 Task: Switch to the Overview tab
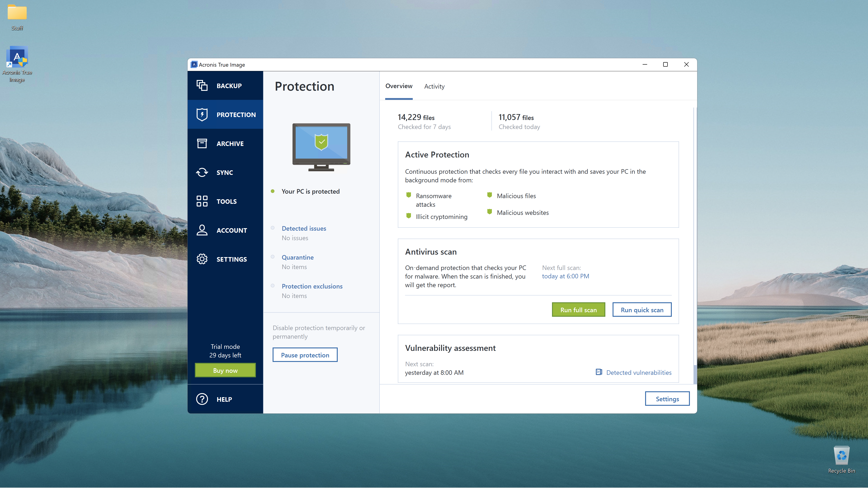(399, 86)
